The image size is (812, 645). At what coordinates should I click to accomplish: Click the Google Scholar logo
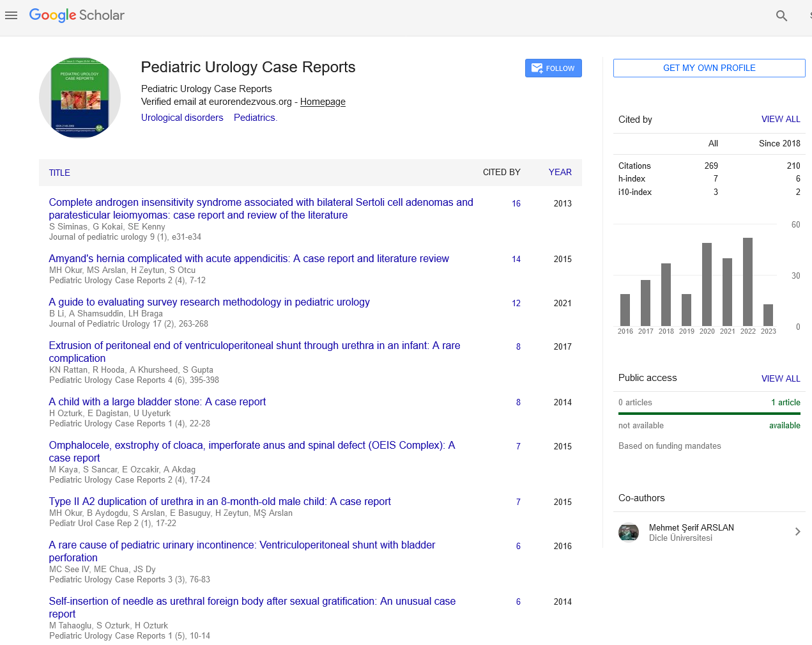pyautogui.click(x=77, y=15)
